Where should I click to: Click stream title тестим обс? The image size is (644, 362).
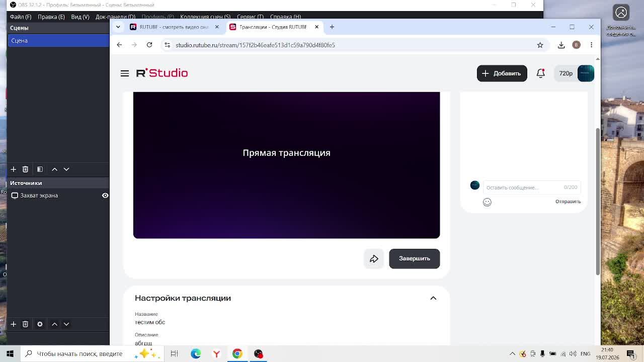click(150, 322)
